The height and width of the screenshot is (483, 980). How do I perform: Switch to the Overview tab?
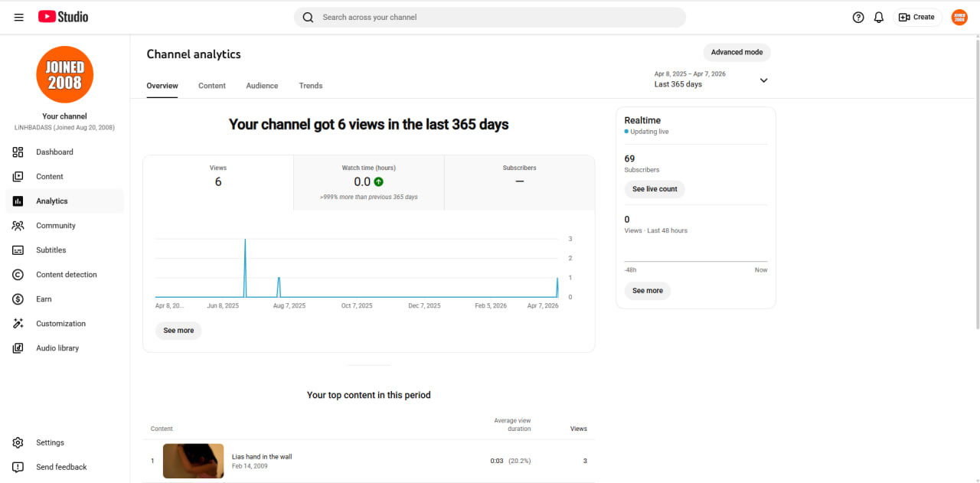click(162, 86)
